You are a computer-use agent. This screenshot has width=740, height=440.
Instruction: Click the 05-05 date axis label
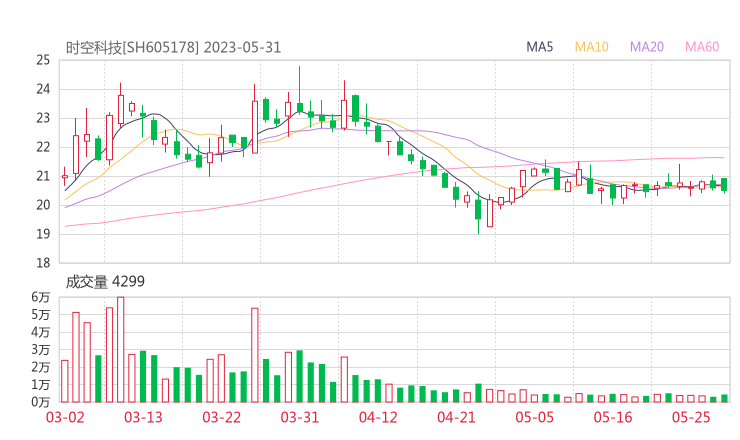[534, 417]
